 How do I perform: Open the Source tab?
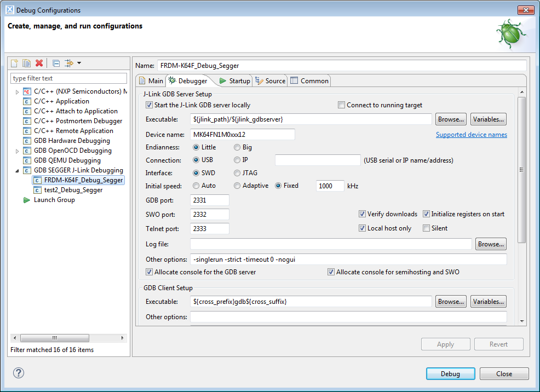tap(271, 81)
